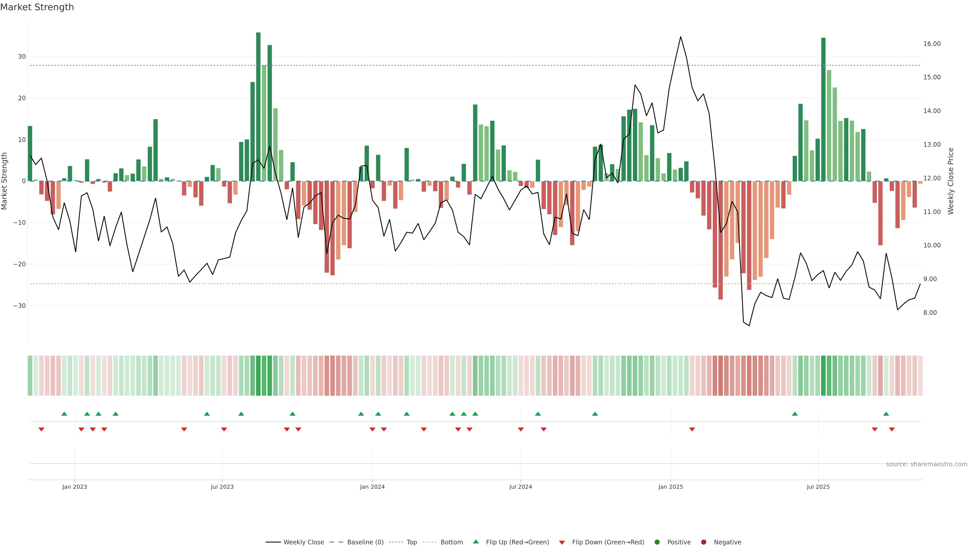This screenshot has width=980, height=551.
Task: Click the source: sharemaestro.com text
Action: tap(926, 464)
